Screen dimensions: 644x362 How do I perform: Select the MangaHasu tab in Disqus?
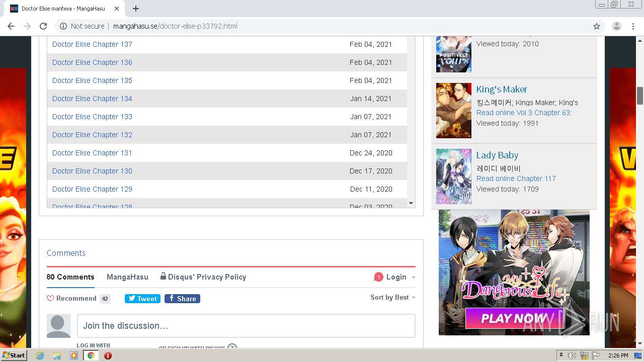click(127, 277)
